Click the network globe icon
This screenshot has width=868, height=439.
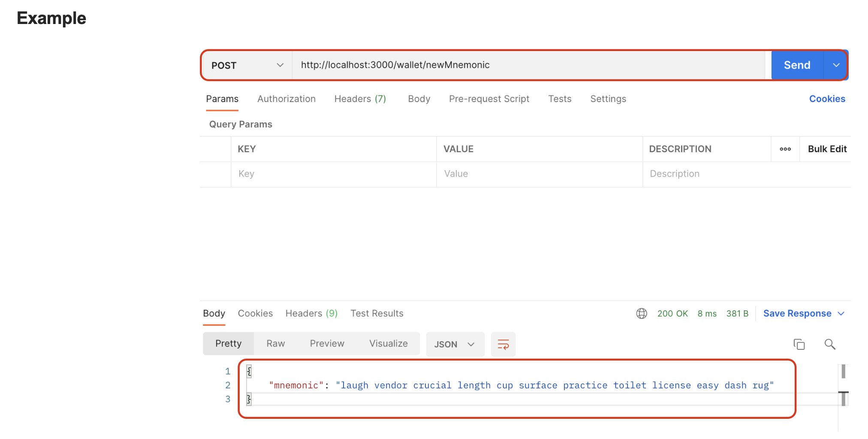click(642, 313)
